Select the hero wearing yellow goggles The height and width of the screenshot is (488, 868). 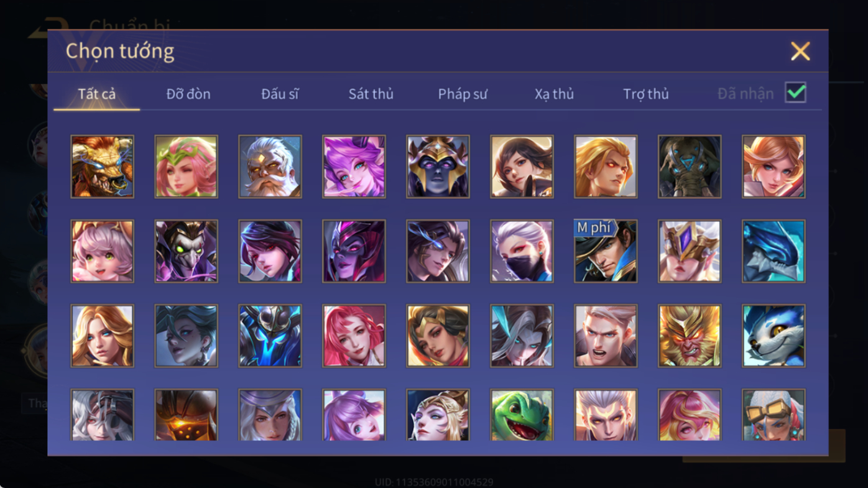(773, 415)
